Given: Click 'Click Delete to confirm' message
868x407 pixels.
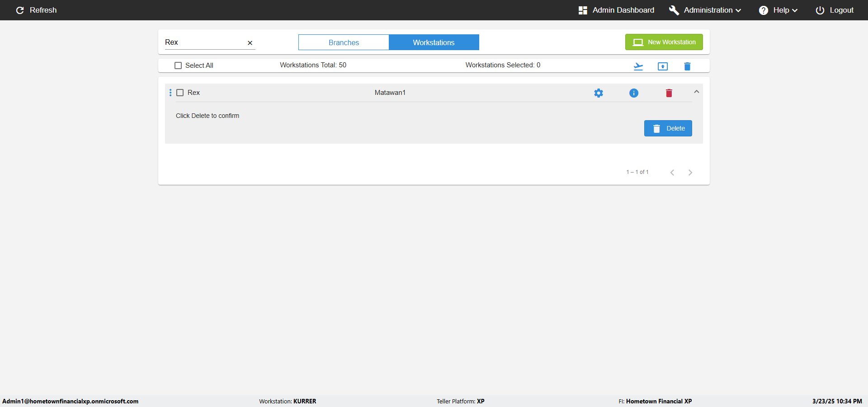Looking at the screenshot, I should click(x=208, y=116).
